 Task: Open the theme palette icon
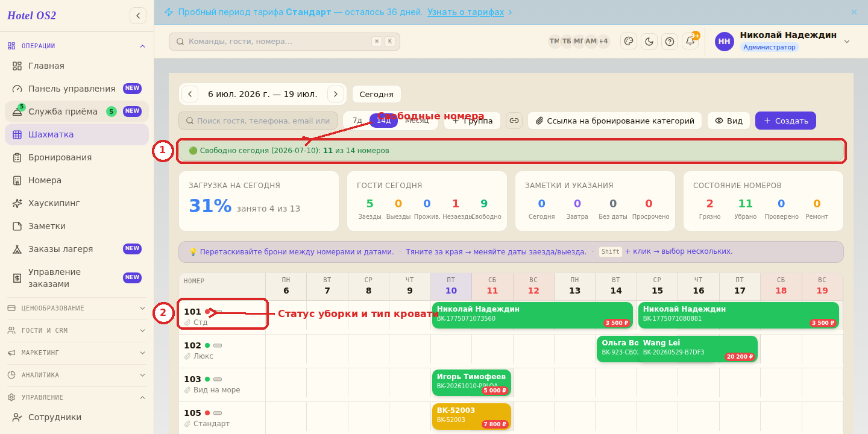coord(629,42)
